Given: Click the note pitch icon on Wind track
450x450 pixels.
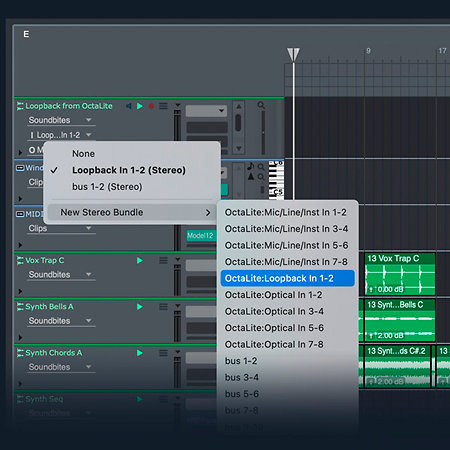Looking at the screenshot, I should coord(251,166).
